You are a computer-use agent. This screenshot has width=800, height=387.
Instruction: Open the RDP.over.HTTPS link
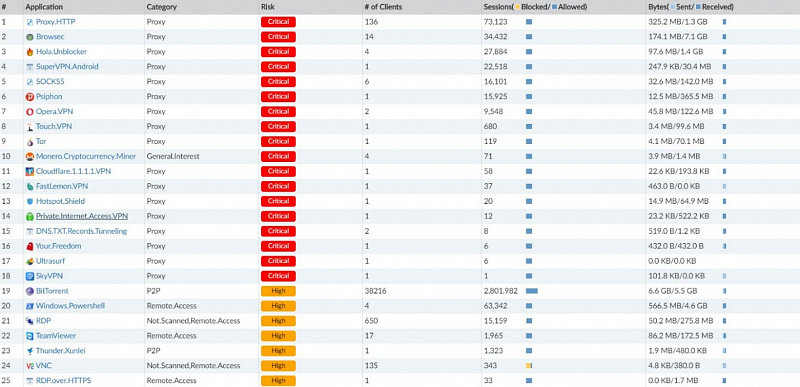coord(63,380)
